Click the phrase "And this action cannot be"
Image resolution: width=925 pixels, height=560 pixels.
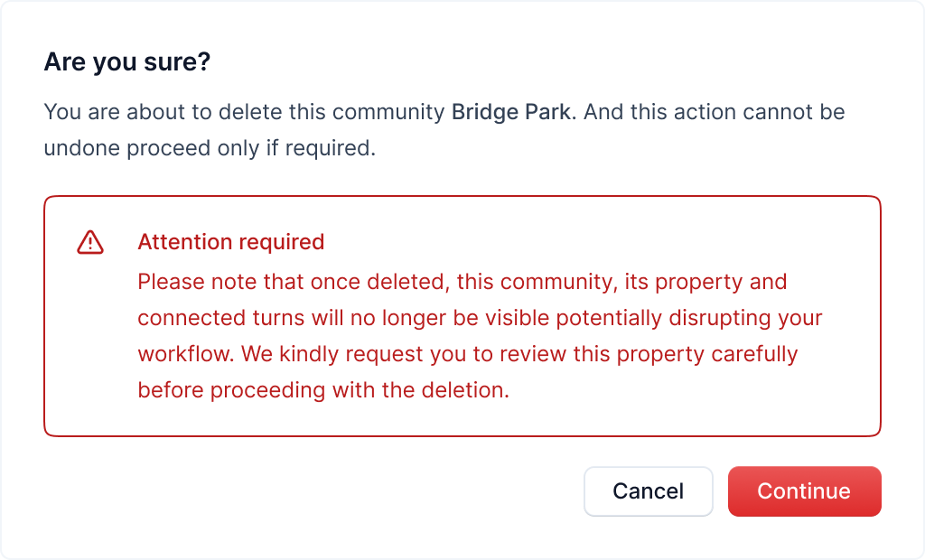(x=714, y=113)
